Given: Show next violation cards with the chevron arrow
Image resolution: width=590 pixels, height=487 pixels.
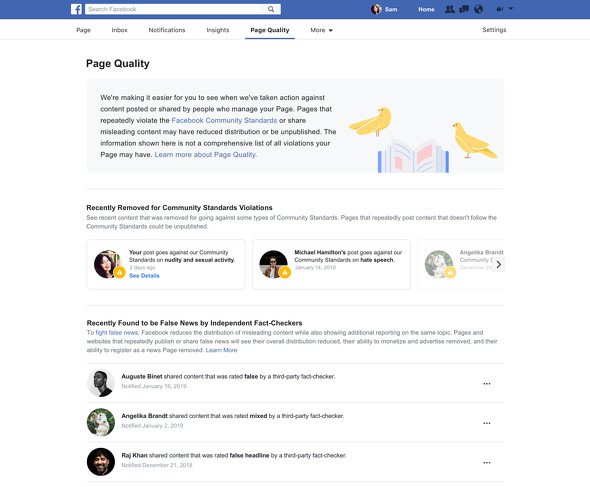Looking at the screenshot, I should 499,265.
